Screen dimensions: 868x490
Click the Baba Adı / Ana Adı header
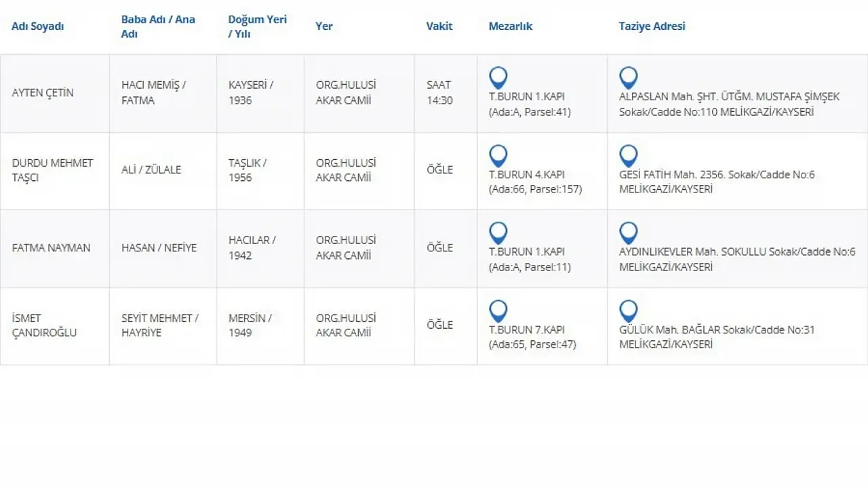[158, 26]
